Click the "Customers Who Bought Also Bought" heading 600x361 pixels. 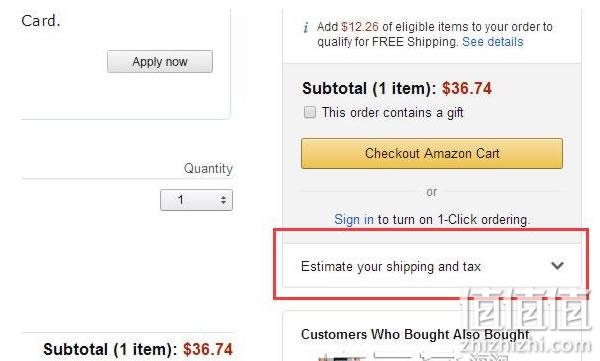tap(415, 334)
